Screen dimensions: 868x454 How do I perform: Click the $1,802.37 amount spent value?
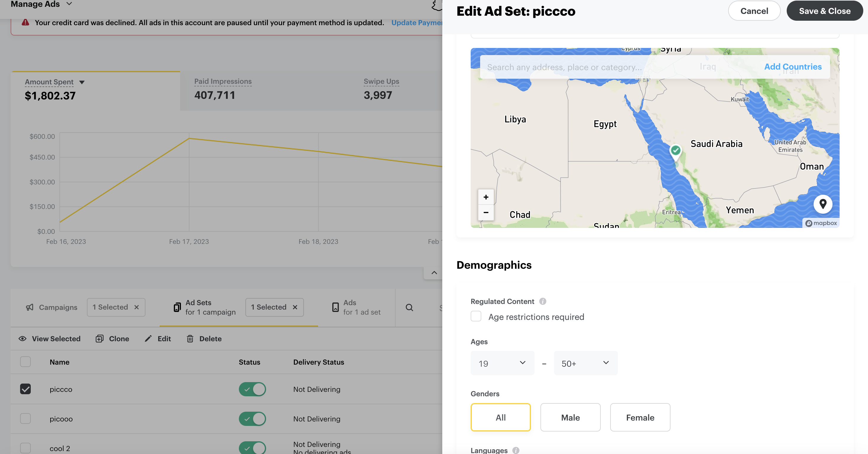50,96
